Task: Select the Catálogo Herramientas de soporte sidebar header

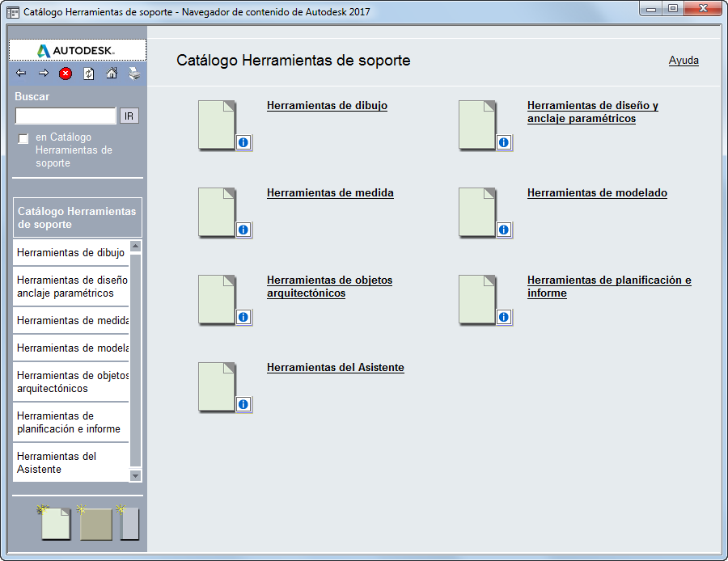Action: (x=78, y=217)
